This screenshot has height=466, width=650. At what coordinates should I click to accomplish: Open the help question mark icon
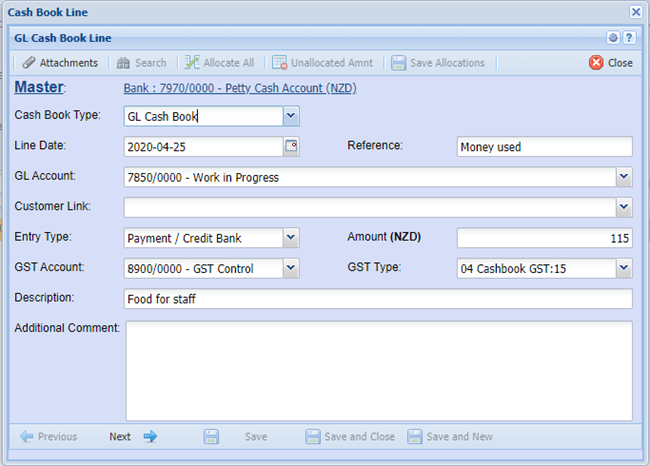pos(629,37)
